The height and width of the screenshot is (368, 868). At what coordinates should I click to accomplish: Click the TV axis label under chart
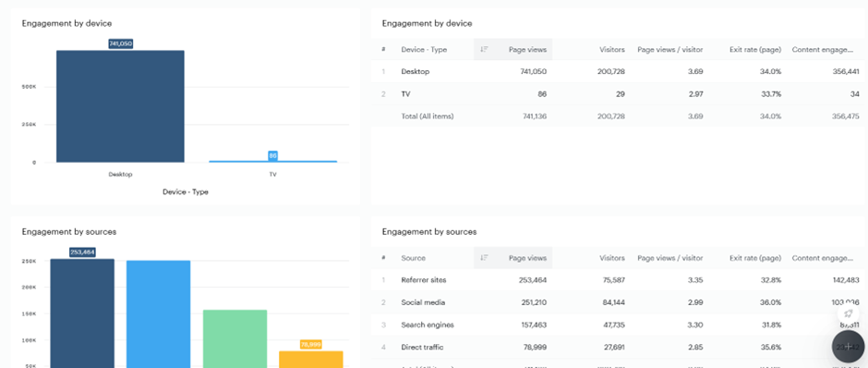[x=273, y=174]
